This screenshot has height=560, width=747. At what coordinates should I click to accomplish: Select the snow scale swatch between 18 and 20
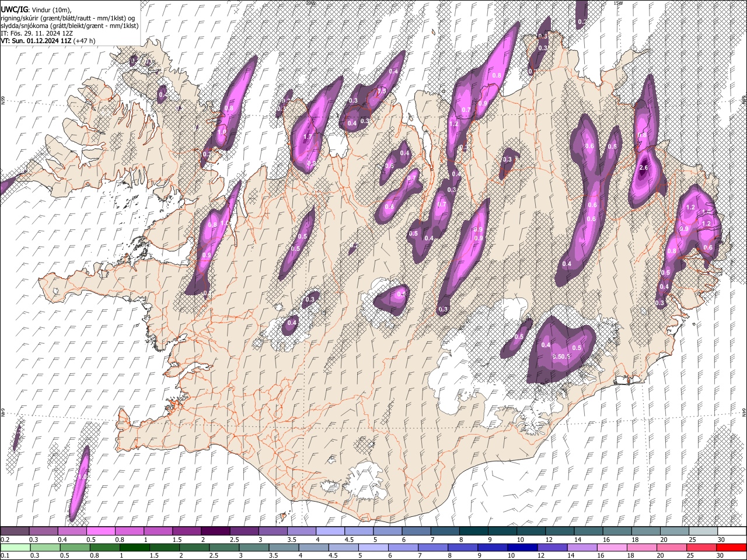pos(646,531)
